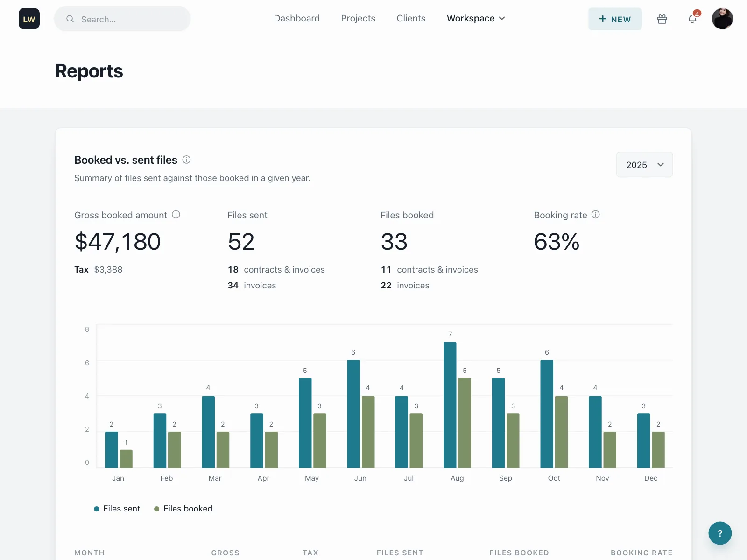Click the Apr files sent bar
The width and height of the screenshot is (747, 560).
(x=257, y=441)
